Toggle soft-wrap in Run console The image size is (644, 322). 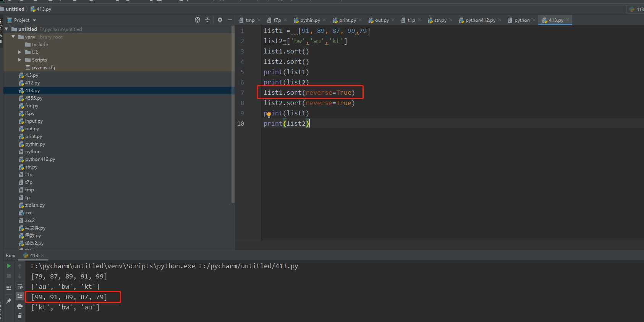[20, 286]
